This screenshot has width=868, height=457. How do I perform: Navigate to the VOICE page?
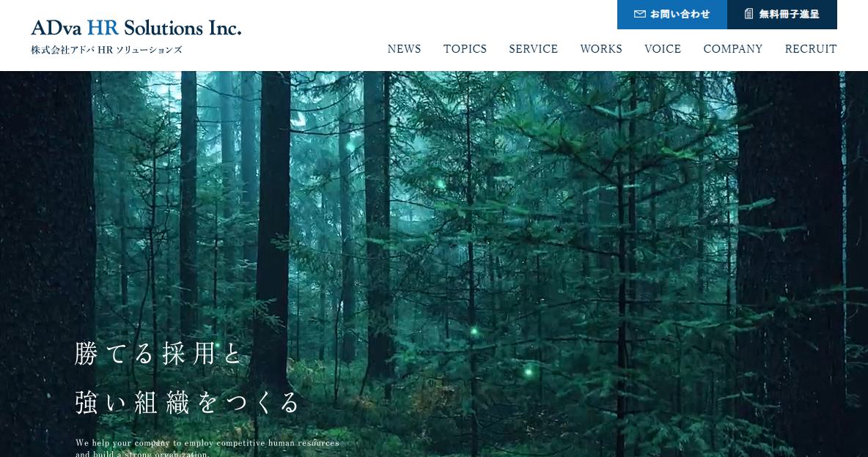coord(663,48)
